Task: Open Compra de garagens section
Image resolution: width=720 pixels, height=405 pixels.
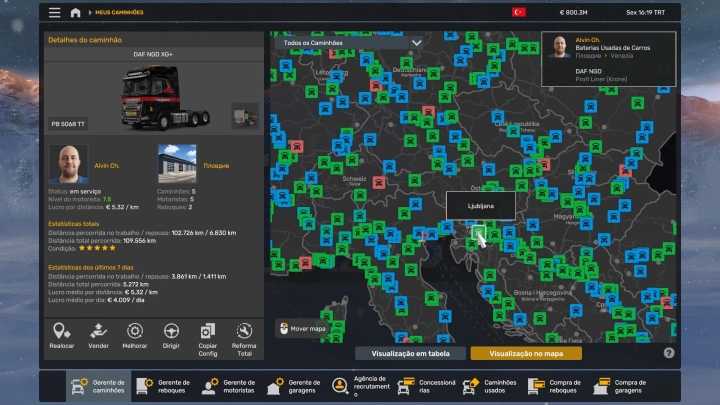Action: coord(621,386)
